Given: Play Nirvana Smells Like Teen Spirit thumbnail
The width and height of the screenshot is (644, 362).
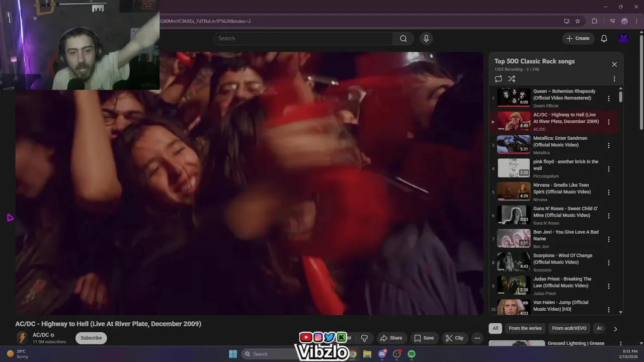Looking at the screenshot, I should [x=514, y=192].
